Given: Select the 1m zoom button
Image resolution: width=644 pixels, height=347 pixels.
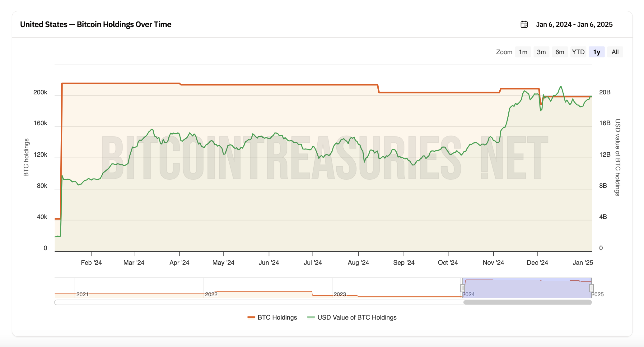Looking at the screenshot, I should tap(523, 52).
